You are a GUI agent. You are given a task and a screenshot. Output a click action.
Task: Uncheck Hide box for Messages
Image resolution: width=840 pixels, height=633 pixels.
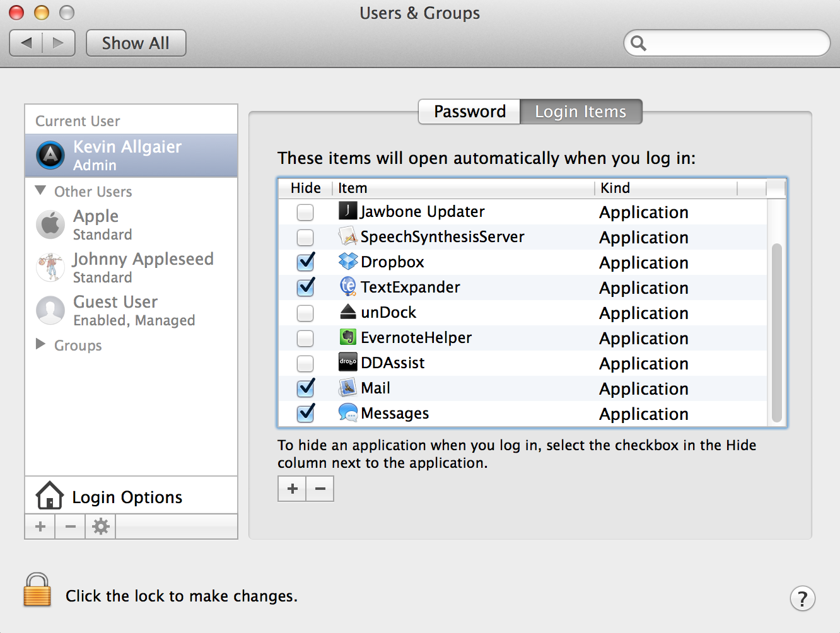pos(306,412)
